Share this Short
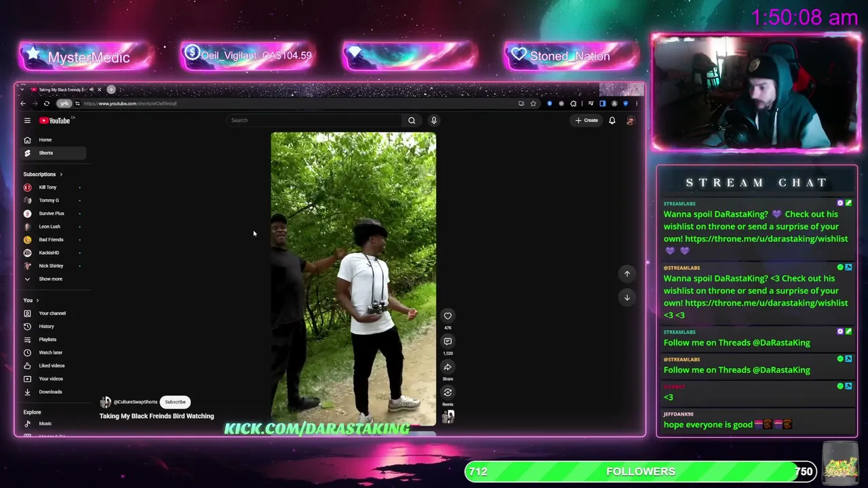The image size is (868, 488). pos(448,367)
